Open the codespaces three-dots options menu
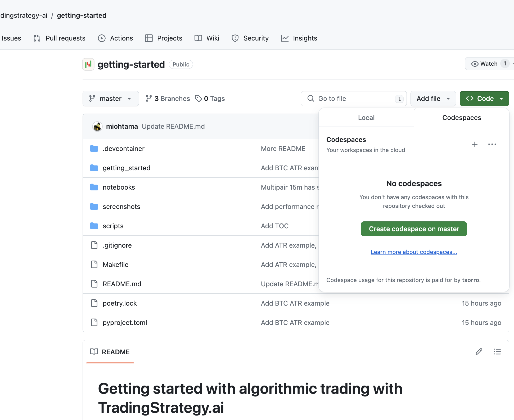The height and width of the screenshot is (420, 514). pyautogui.click(x=492, y=144)
